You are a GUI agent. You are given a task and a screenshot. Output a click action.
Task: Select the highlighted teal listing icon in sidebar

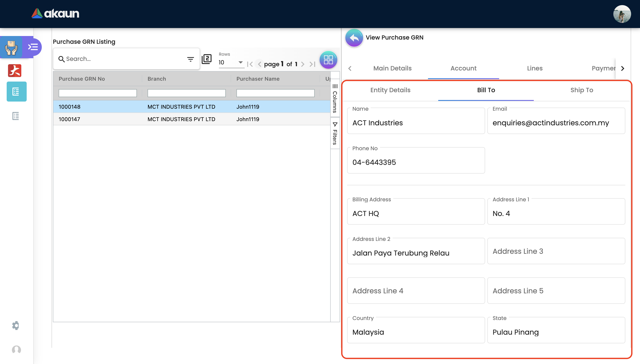[x=16, y=92]
